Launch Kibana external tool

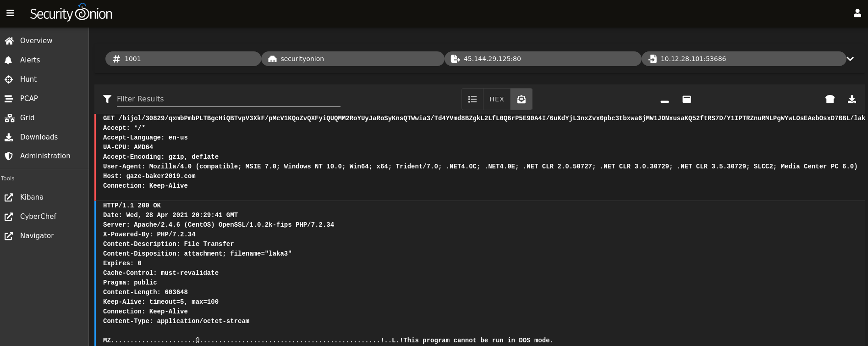tap(44, 197)
